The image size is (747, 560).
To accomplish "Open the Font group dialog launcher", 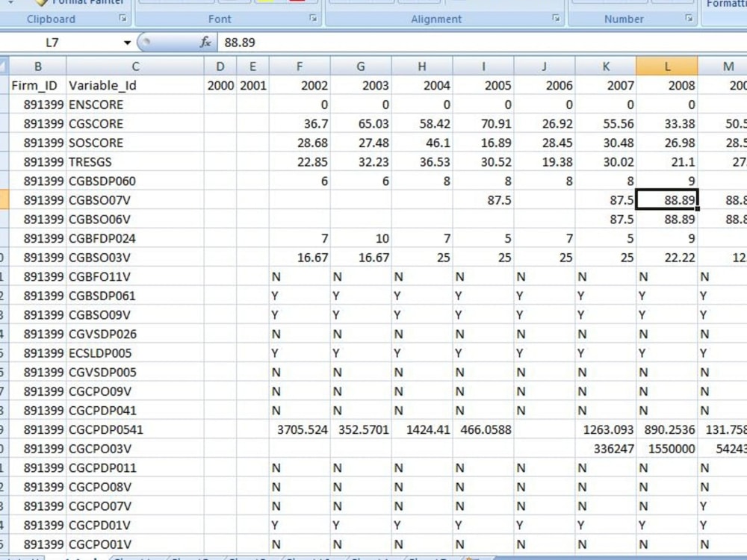I will click(x=313, y=19).
